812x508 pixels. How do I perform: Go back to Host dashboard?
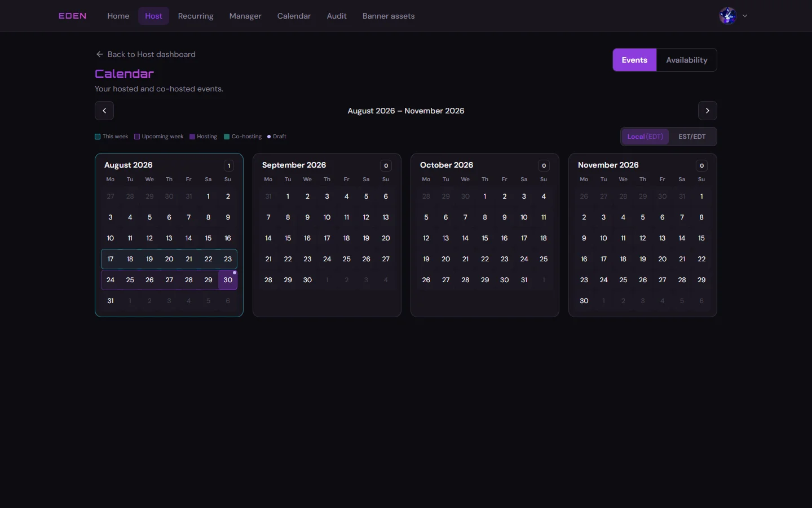click(145, 54)
